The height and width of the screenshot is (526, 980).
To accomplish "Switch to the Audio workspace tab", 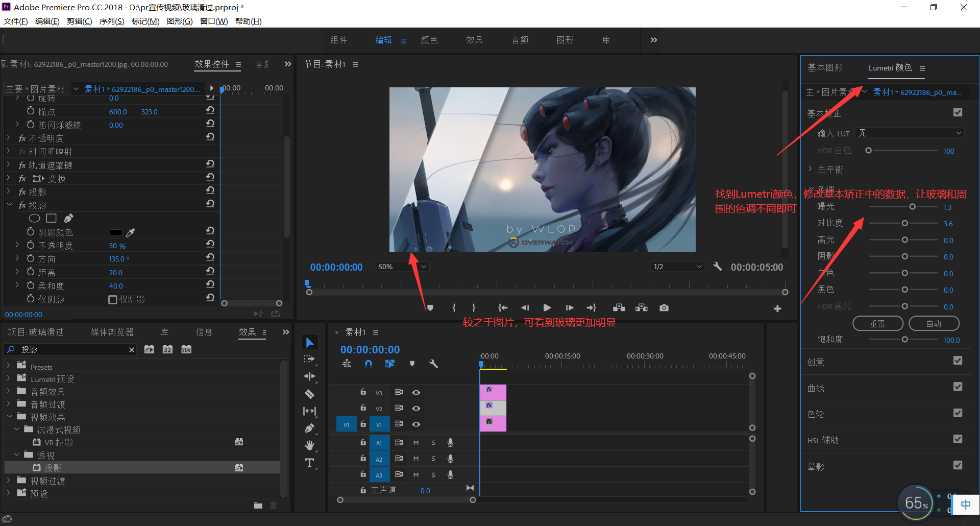I will coord(520,40).
